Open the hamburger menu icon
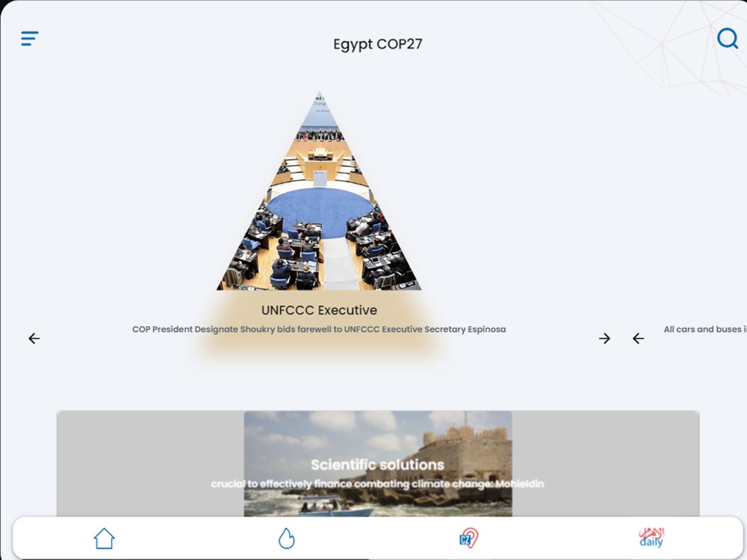The height and width of the screenshot is (560, 747). tap(30, 39)
